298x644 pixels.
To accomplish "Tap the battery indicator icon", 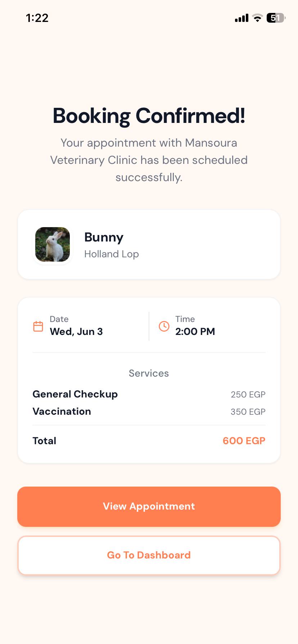I will (276, 18).
